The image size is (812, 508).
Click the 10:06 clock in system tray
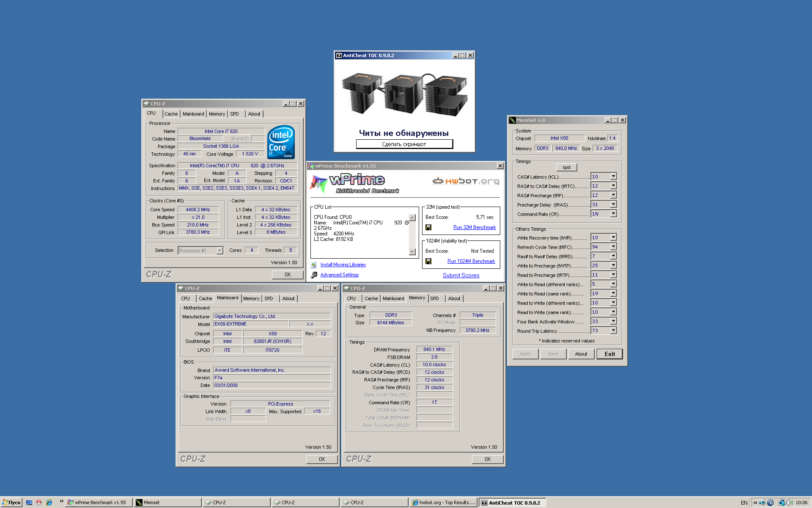[801, 502]
